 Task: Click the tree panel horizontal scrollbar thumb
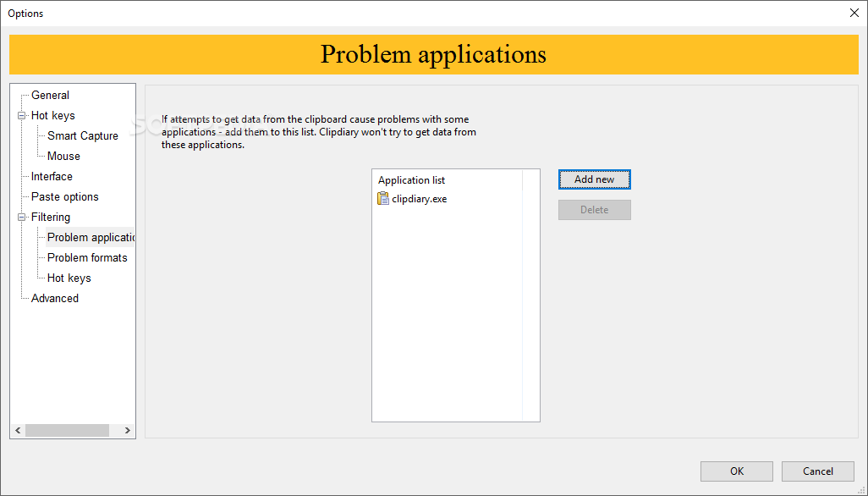[67, 430]
